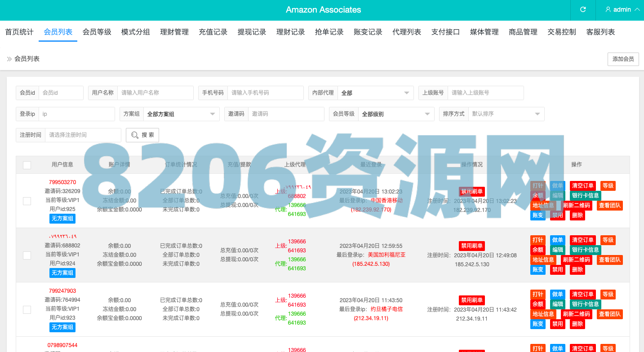
Task: Click the refresh icon in top bar
Action: (583, 9)
